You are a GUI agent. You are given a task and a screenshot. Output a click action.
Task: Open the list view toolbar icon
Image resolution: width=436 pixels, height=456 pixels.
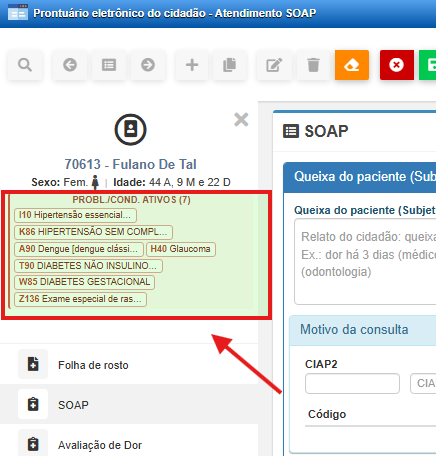[x=109, y=65]
